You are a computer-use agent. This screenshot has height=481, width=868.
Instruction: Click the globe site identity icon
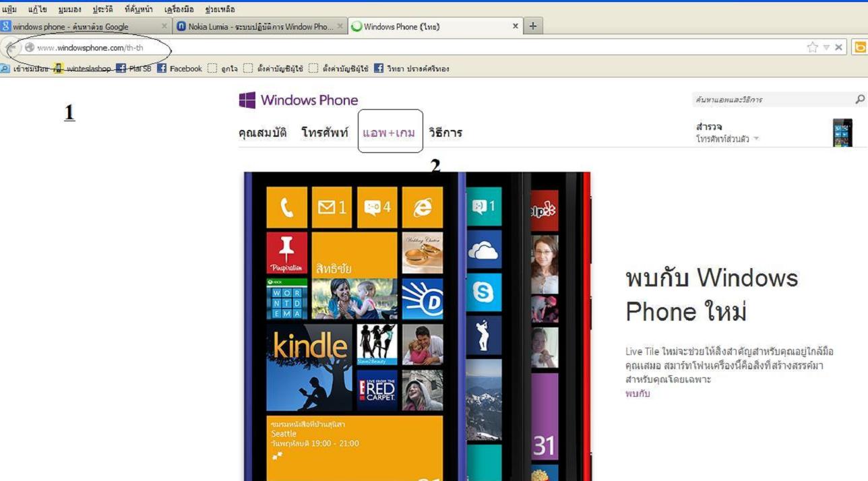[x=29, y=47]
